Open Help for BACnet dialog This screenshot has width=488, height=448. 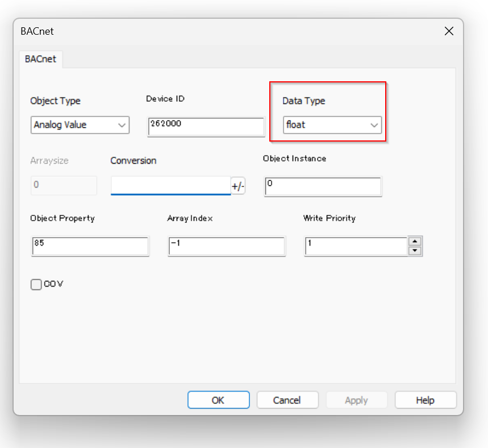point(426,400)
